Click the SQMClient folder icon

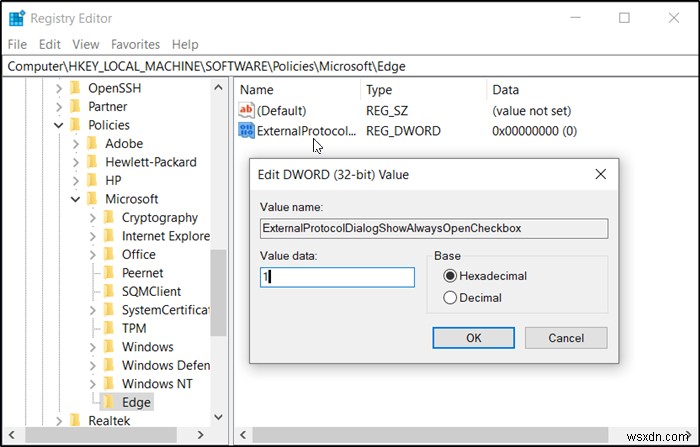click(109, 291)
